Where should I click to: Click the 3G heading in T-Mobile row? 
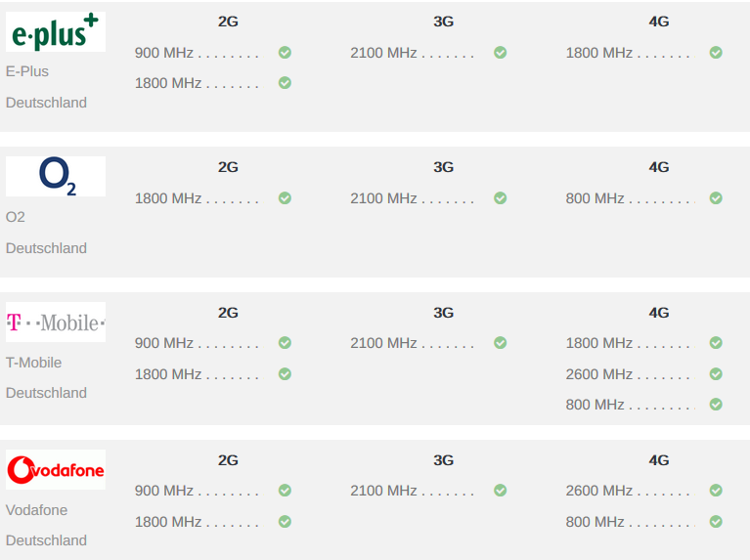pos(444,313)
